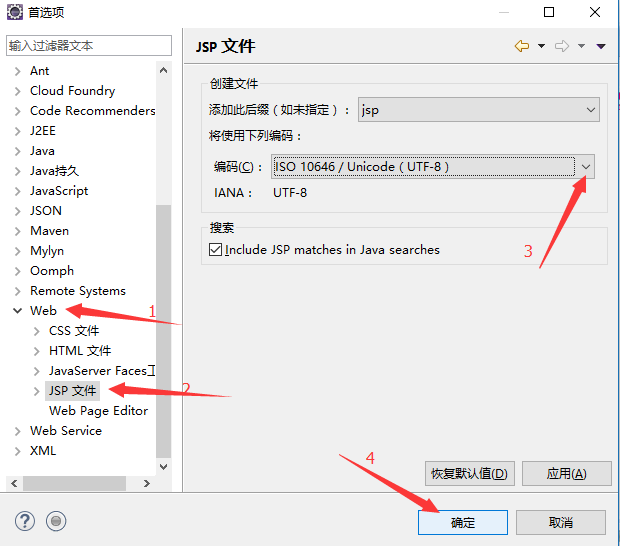Click tree horizontal scrollbar right arrow
This screenshot has width=620, height=546.
tap(147, 483)
